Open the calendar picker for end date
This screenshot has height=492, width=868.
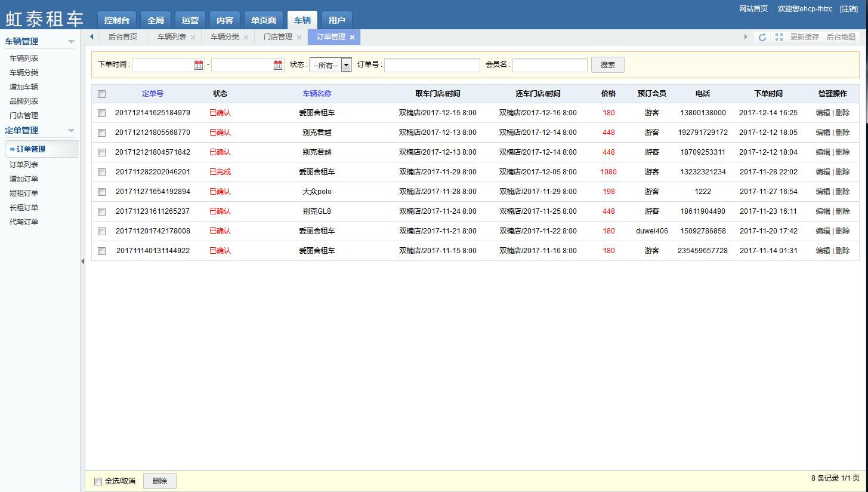click(x=277, y=66)
